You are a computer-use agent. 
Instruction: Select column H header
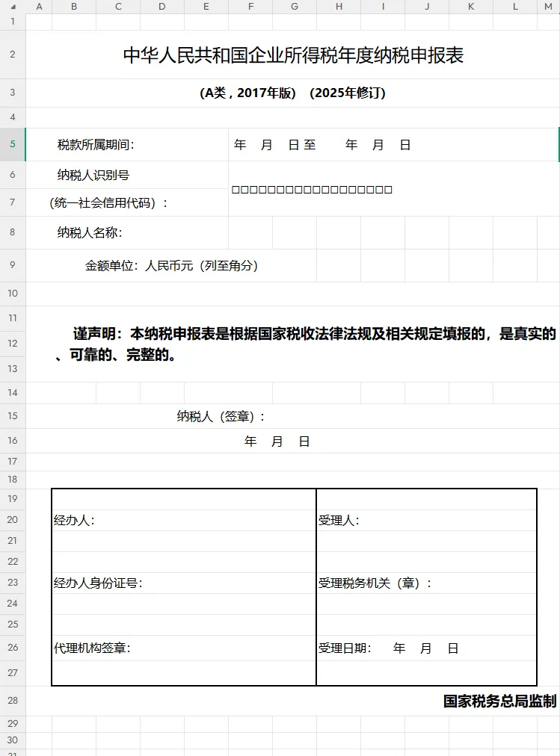(x=339, y=7)
